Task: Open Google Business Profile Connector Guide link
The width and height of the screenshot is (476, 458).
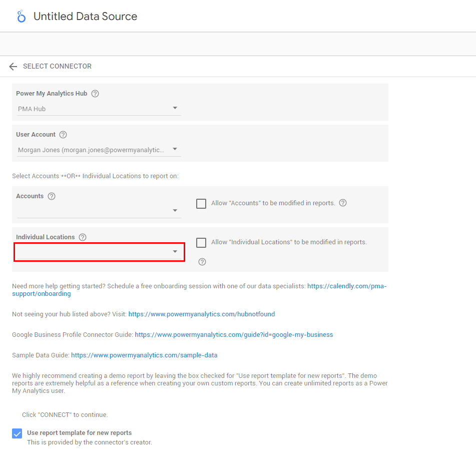Action: [x=234, y=335]
